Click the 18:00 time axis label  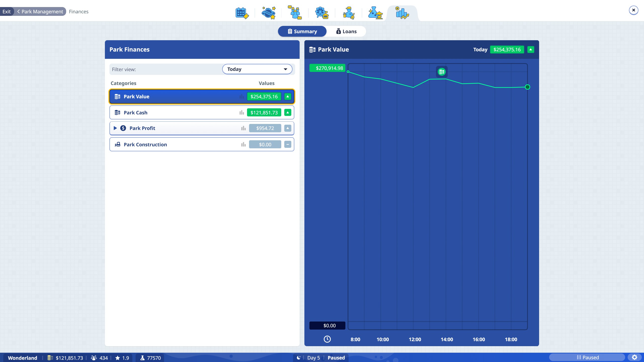(x=511, y=339)
